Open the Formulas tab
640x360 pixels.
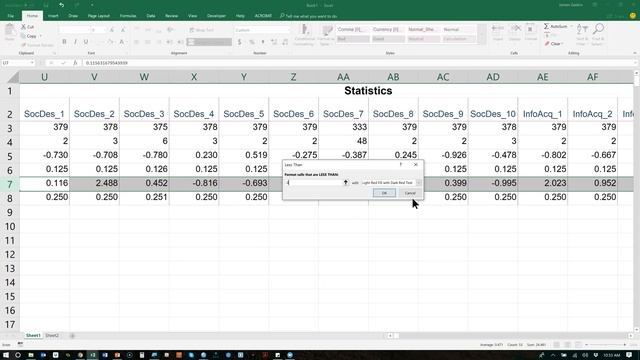tap(128, 16)
